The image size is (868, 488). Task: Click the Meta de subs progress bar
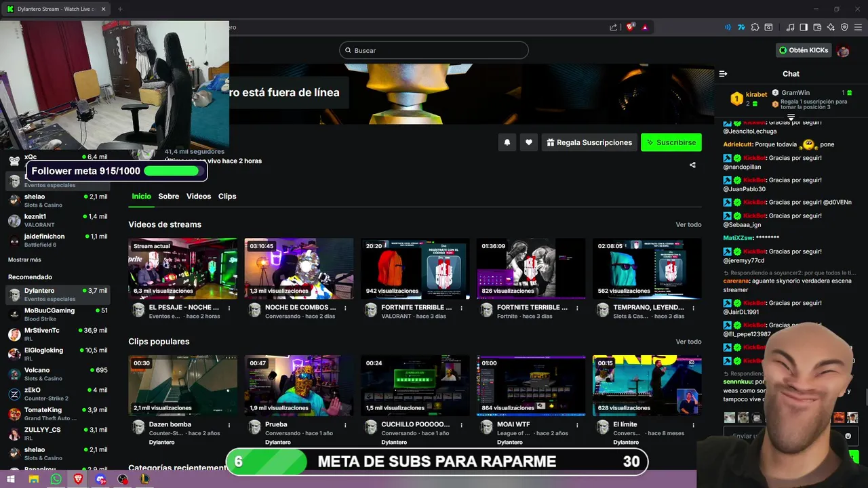437,462
